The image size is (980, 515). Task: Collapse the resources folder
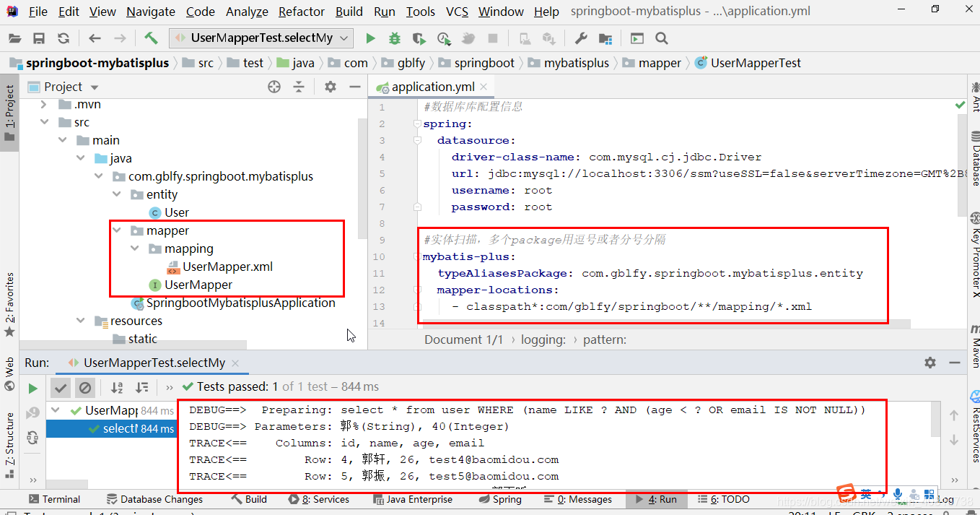click(81, 321)
